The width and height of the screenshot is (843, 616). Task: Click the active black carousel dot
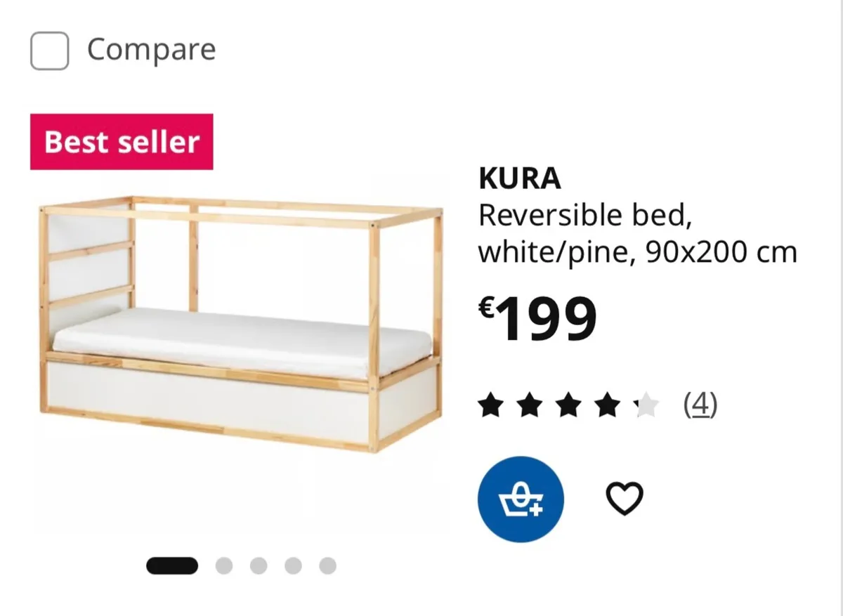pyautogui.click(x=171, y=564)
